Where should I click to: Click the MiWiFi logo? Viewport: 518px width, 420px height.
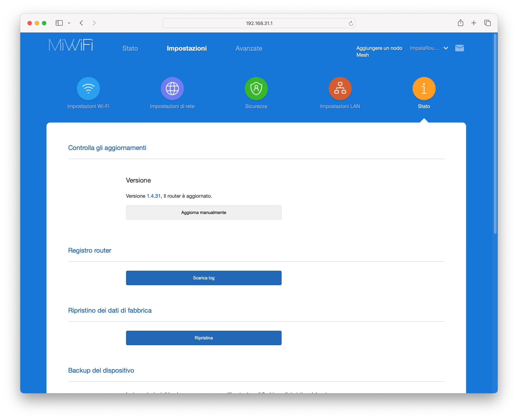(x=71, y=45)
